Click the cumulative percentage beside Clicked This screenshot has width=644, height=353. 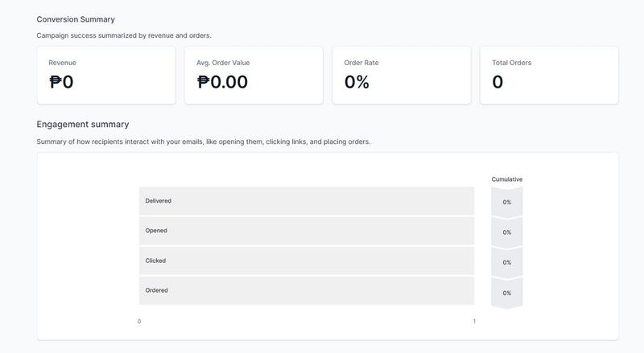click(507, 262)
